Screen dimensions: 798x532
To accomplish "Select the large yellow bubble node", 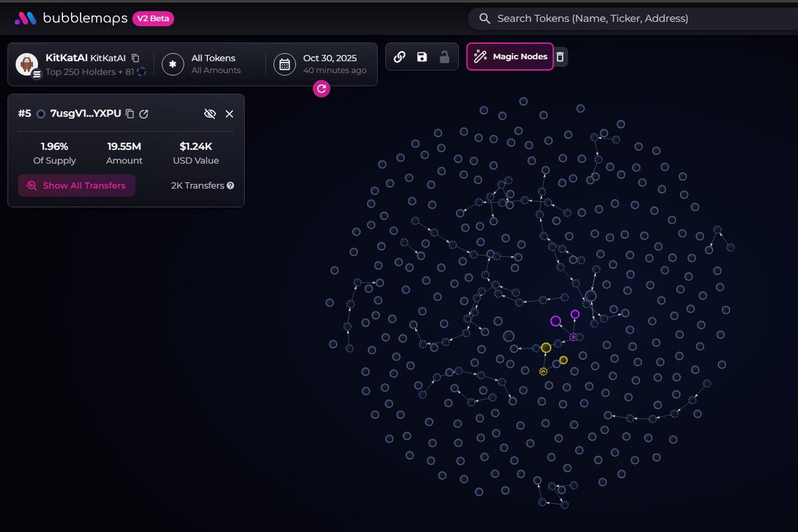I will pos(546,348).
